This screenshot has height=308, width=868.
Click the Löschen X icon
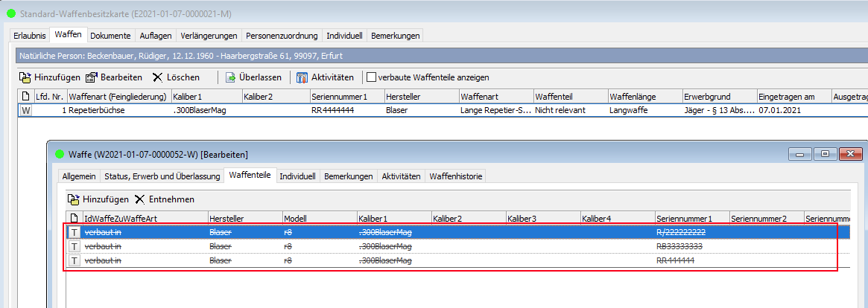coord(157,77)
